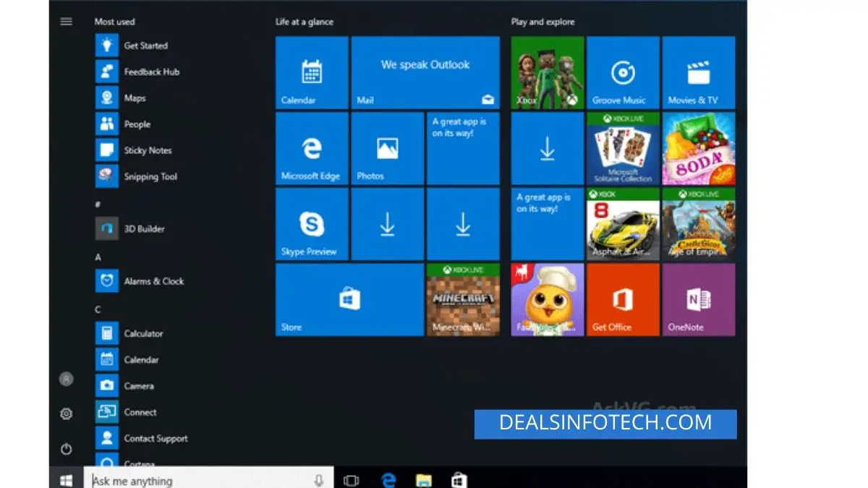The height and width of the screenshot is (488, 868).
Task: Launch Edge from the taskbar
Action: 388,480
